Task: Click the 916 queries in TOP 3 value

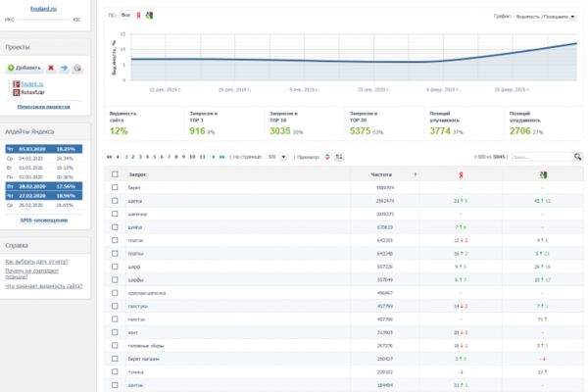Action: click(x=197, y=131)
